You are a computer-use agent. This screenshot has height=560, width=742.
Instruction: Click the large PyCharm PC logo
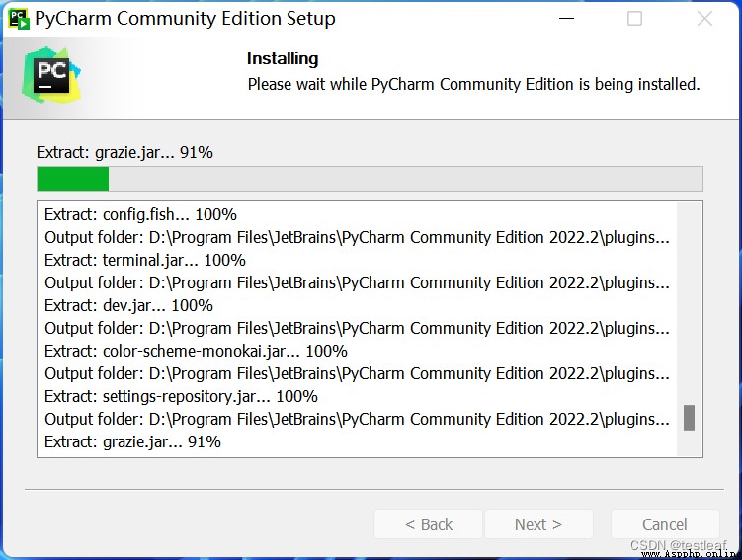(51, 75)
